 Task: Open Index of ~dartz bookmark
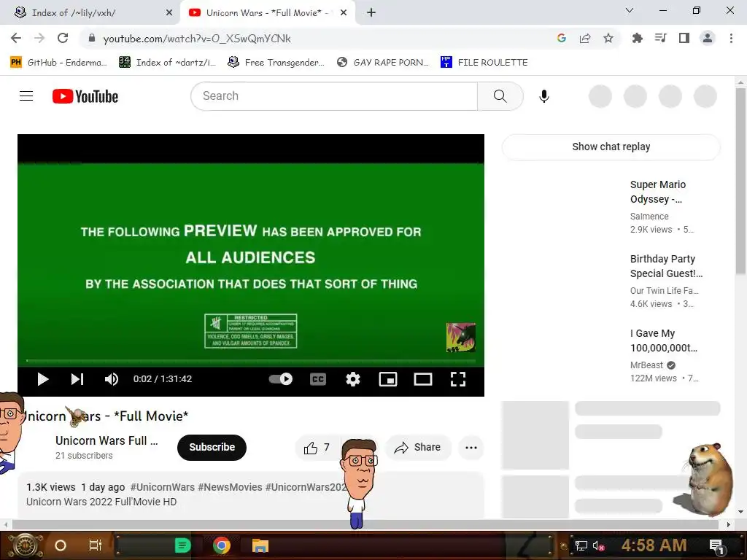168,62
